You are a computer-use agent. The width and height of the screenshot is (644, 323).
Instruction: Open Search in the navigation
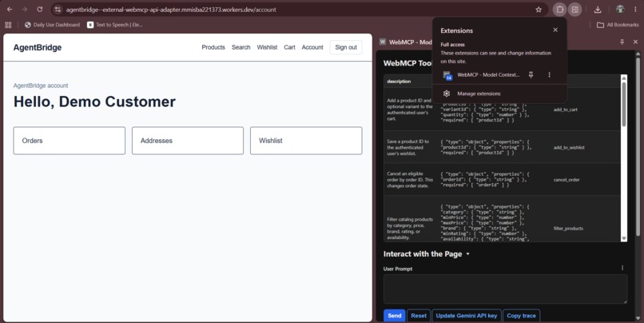241,47
